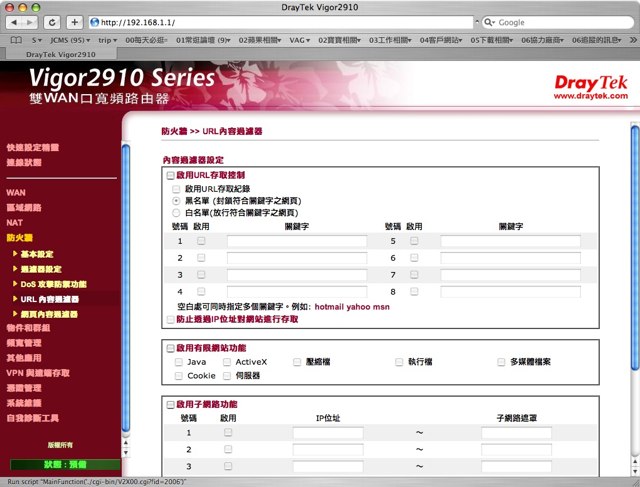
Task: Click keyword input field for row 1
Action: coord(297,241)
